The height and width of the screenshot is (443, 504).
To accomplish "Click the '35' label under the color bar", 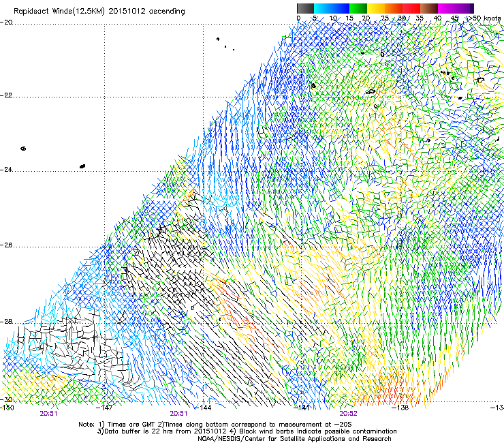I will point(420,18).
